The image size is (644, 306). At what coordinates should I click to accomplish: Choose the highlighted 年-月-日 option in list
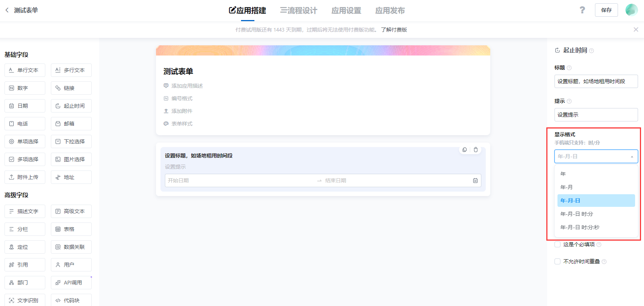coord(596,201)
